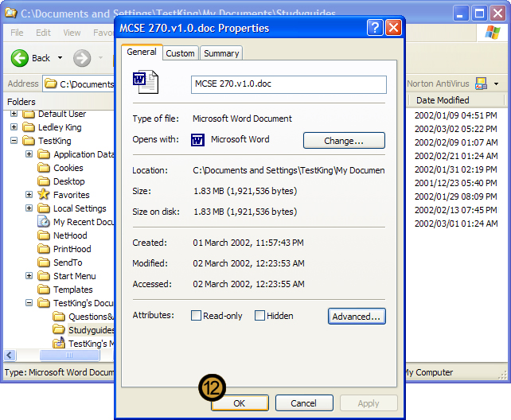Expand the Application Data folder node
511x420 pixels.
click(29, 154)
